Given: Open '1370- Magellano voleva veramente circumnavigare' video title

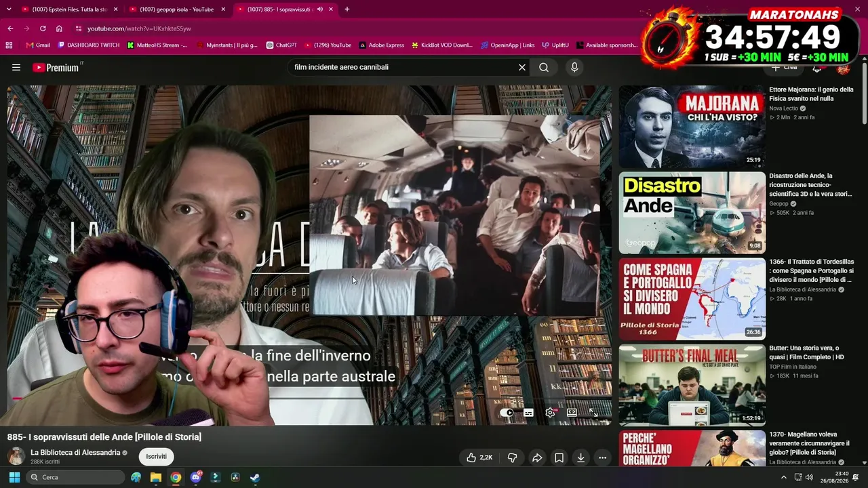Looking at the screenshot, I should pyautogui.click(x=808, y=443).
